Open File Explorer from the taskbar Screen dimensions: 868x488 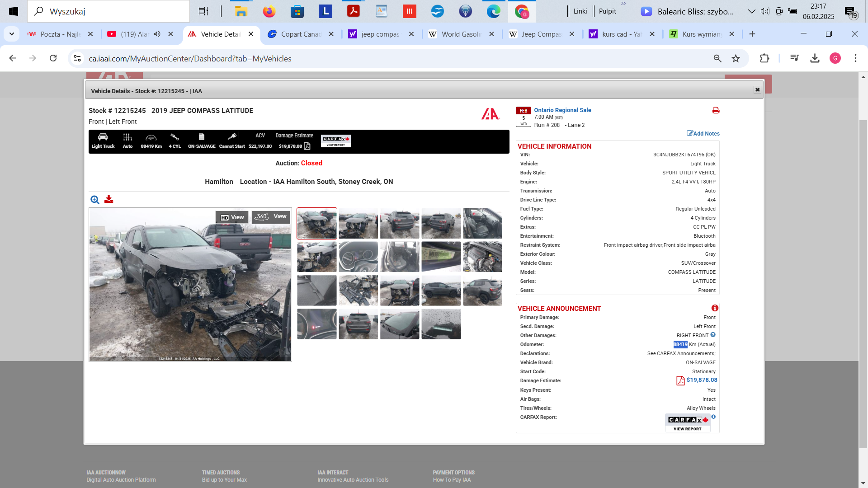(241, 11)
